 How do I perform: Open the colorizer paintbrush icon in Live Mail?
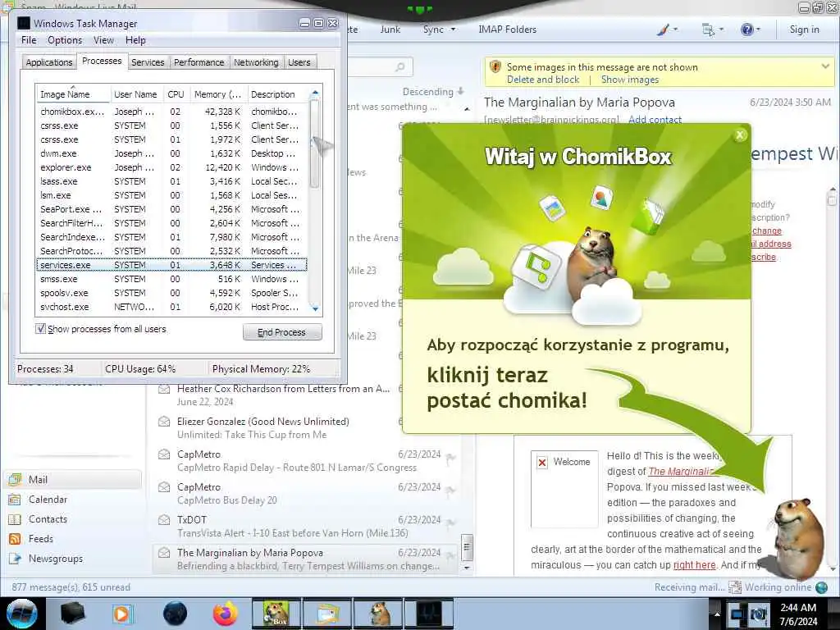pos(663,30)
